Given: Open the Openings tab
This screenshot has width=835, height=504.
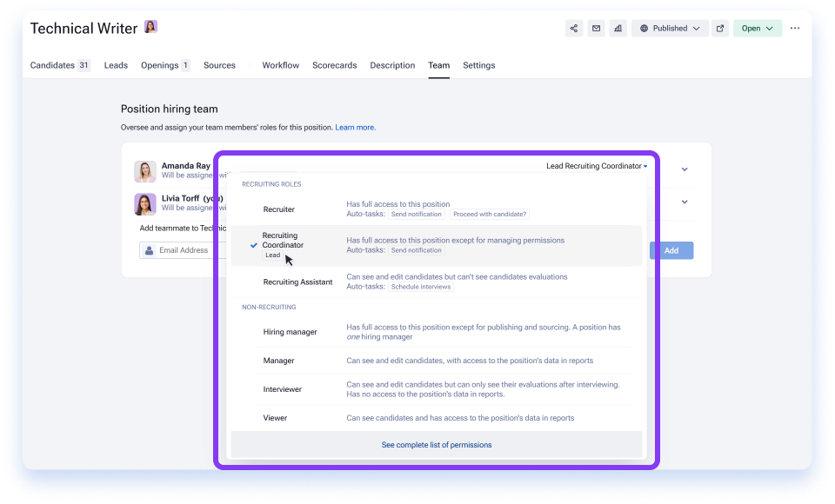Looking at the screenshot, I should pos(165,65).
